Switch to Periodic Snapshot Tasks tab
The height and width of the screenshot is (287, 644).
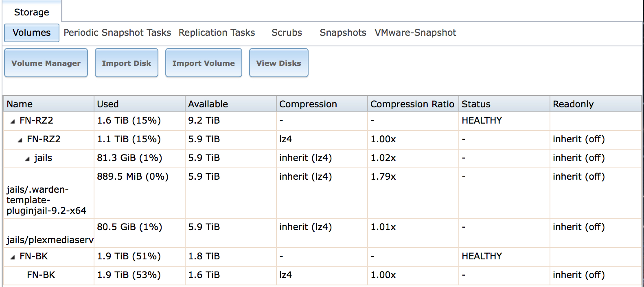click(117, 33)
